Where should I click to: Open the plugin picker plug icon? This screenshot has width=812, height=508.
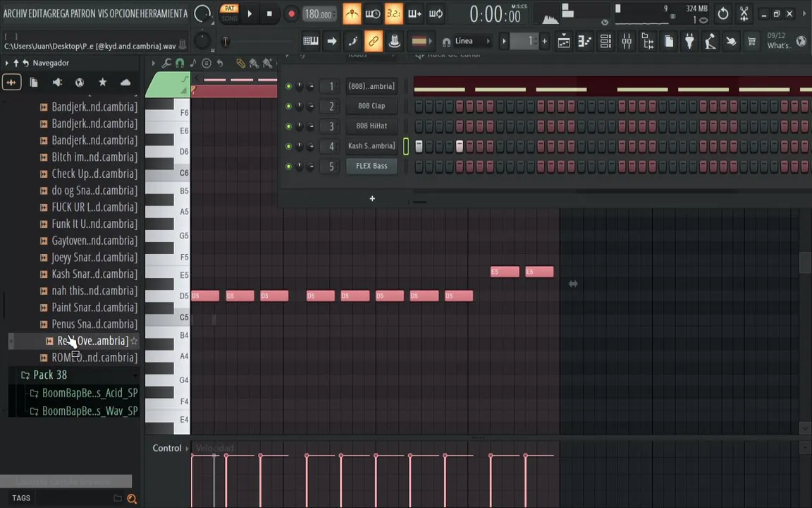[689, 42]
